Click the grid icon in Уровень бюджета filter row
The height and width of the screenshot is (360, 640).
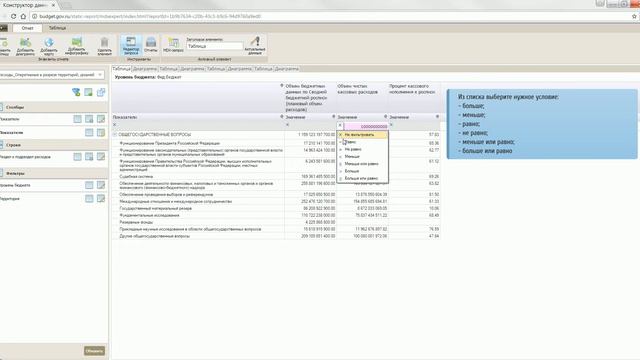click(x=89, y=185)
